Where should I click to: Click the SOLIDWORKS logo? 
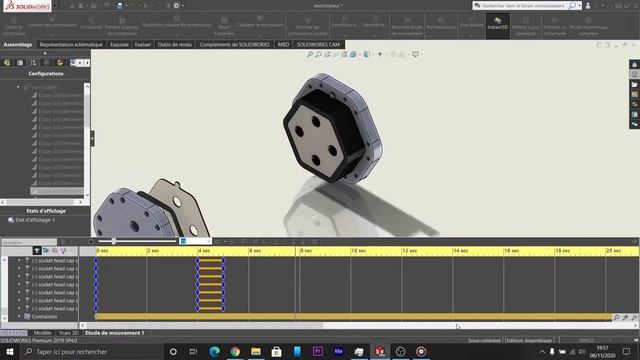(27, 6)
